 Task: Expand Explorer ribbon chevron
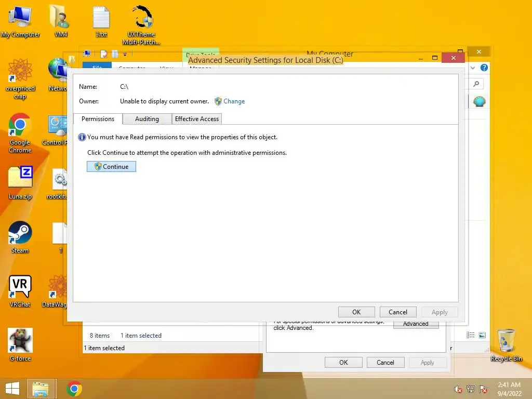[x=473, y=68]
